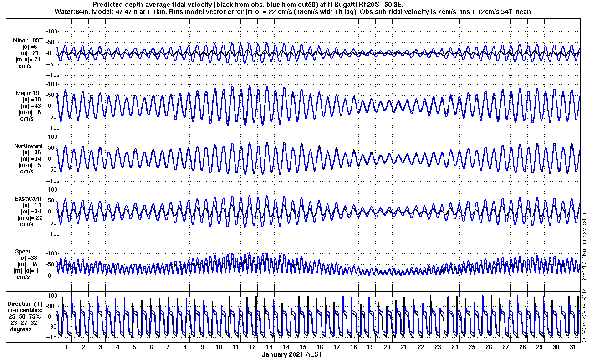Click day 25 tick label on the date axis
Image resolution: width=592 pixels, height=364 pixels.
point(471,347)
